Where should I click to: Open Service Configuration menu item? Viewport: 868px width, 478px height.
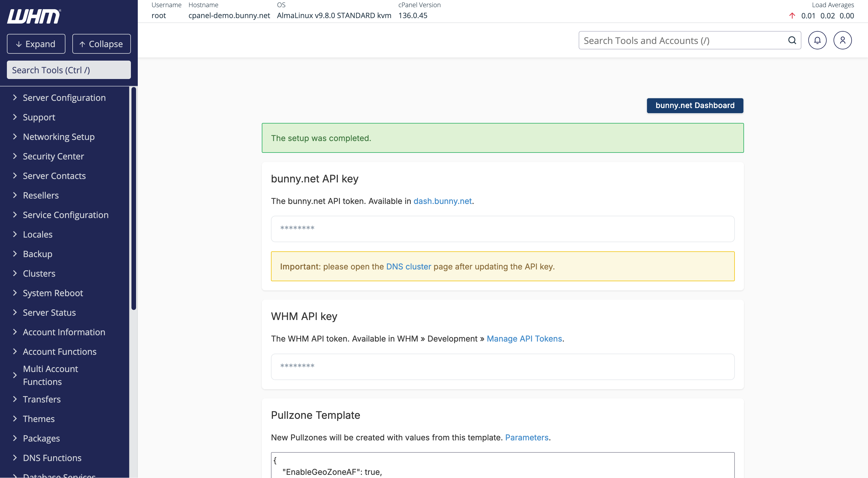pyautogui.click(x=66, y=215)
